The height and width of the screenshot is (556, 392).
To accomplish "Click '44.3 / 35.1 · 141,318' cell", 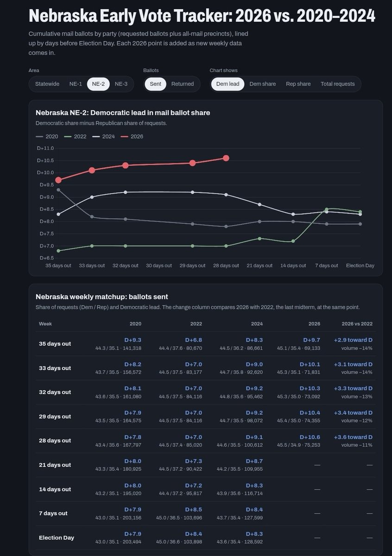I will pos(119,348).
